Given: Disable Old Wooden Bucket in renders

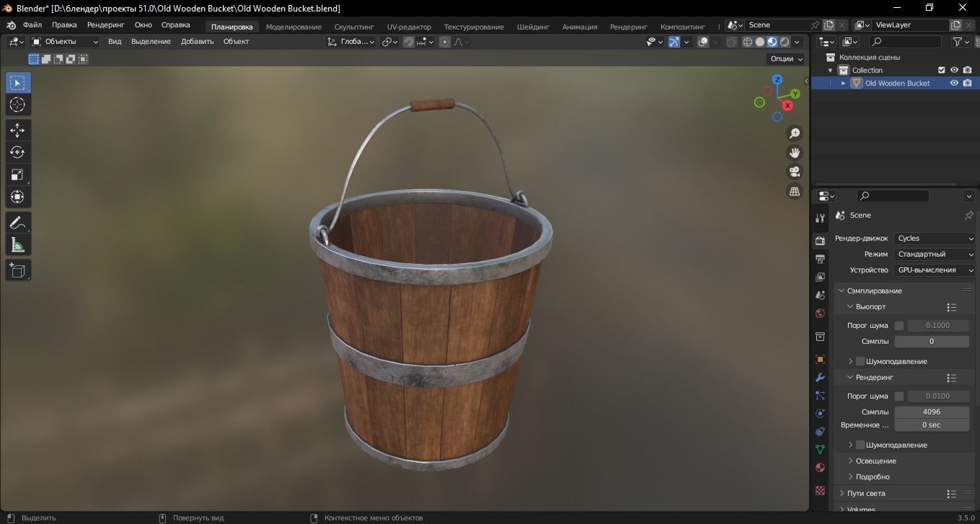Looking at the screenshot, I should coord(967,83).
